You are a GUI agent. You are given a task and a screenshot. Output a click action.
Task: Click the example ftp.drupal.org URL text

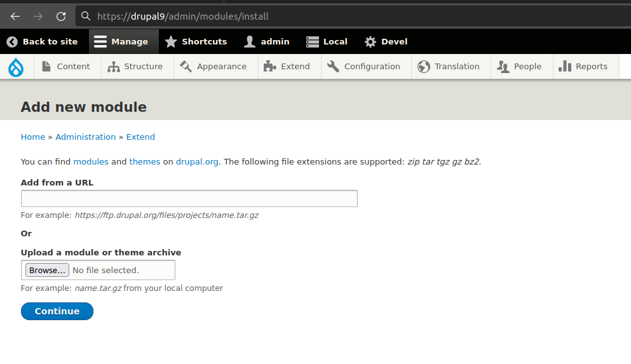(x=166, y=215)
